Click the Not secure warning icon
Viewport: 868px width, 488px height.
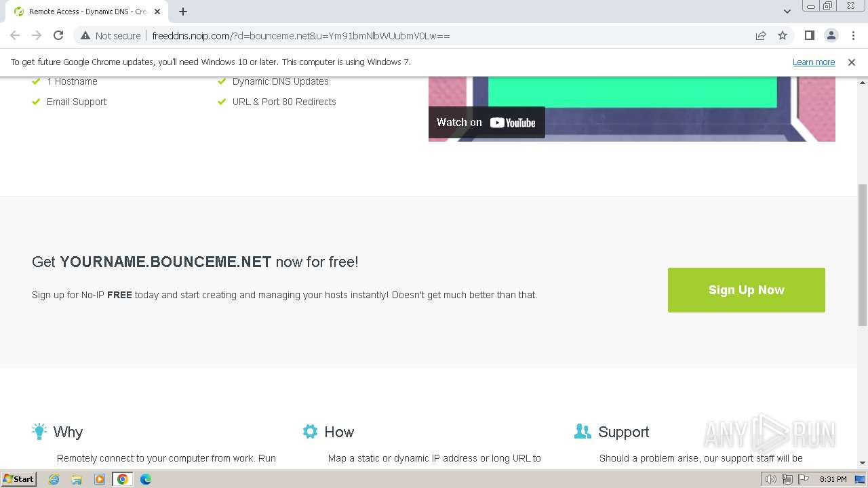coord(85,35)
